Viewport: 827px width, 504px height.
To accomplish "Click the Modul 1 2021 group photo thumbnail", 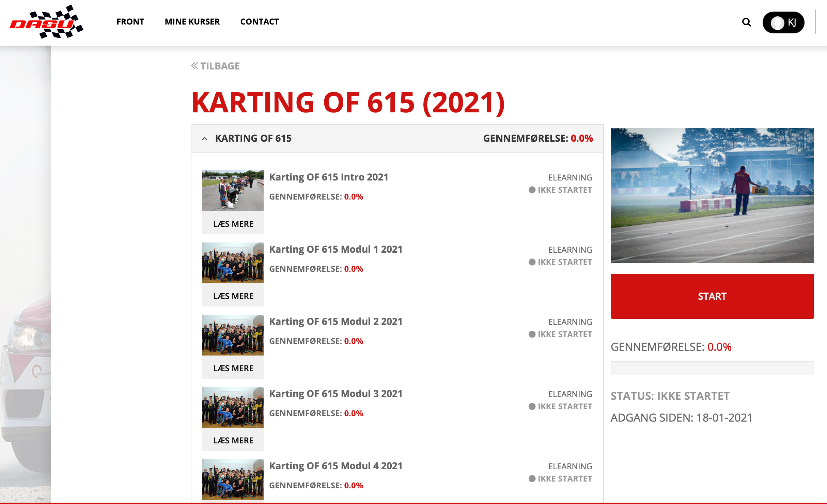I will click(233, 263).
